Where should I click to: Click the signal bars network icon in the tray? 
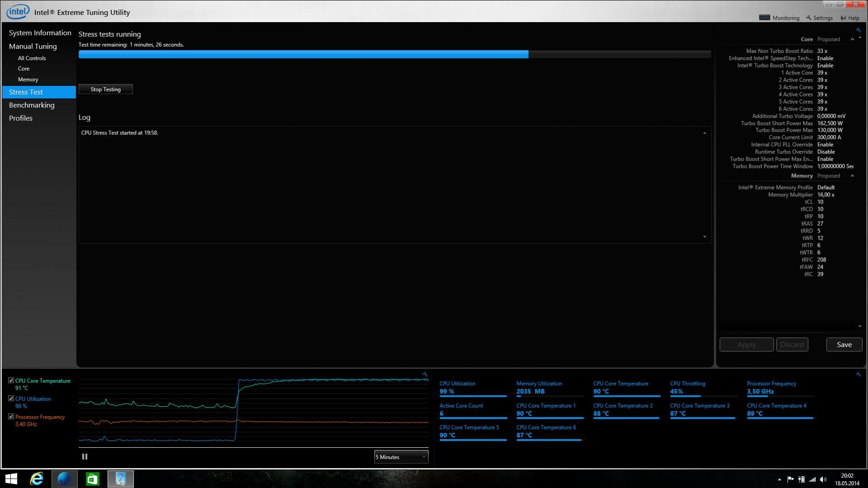812,479
